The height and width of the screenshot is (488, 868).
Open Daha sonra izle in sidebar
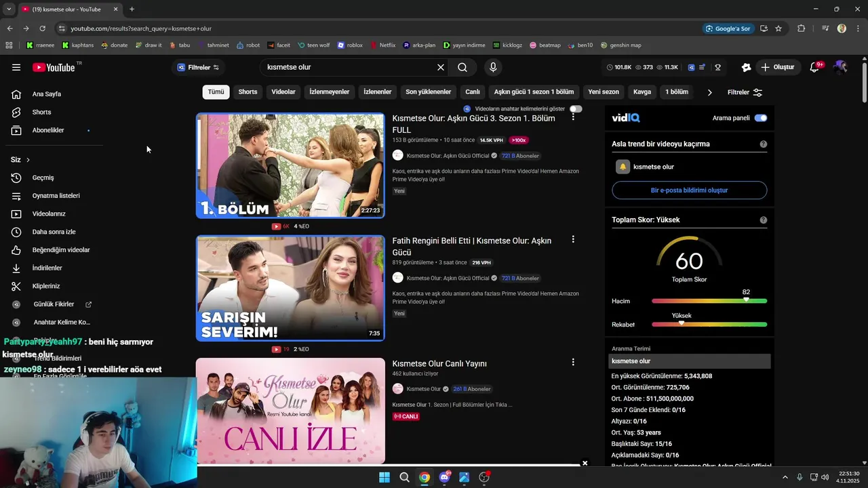pyautogui.click(x=54, y=232)
